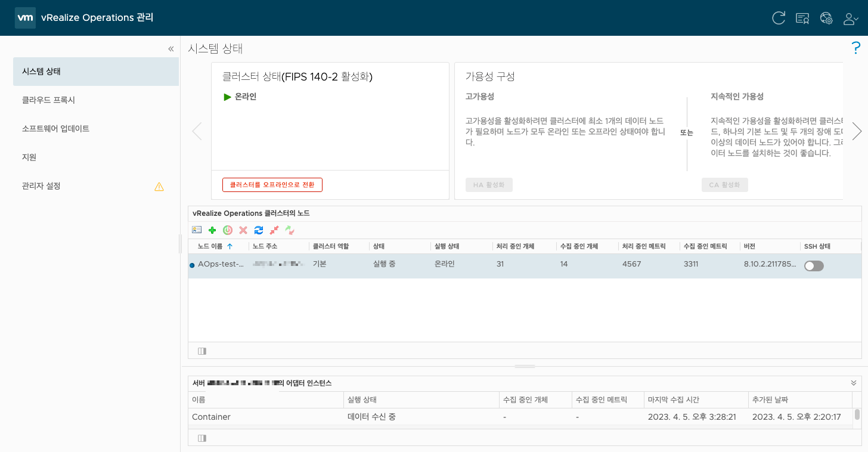Click the green-red replace node arrows icon
Image resolution: width=868 pixels, height=452 pixels.
point(290,230)
